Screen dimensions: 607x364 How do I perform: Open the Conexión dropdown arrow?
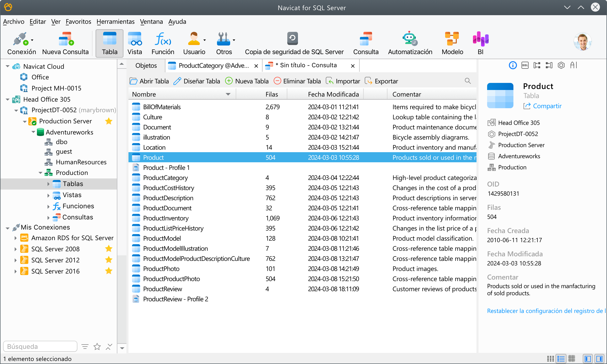(32, 40)
